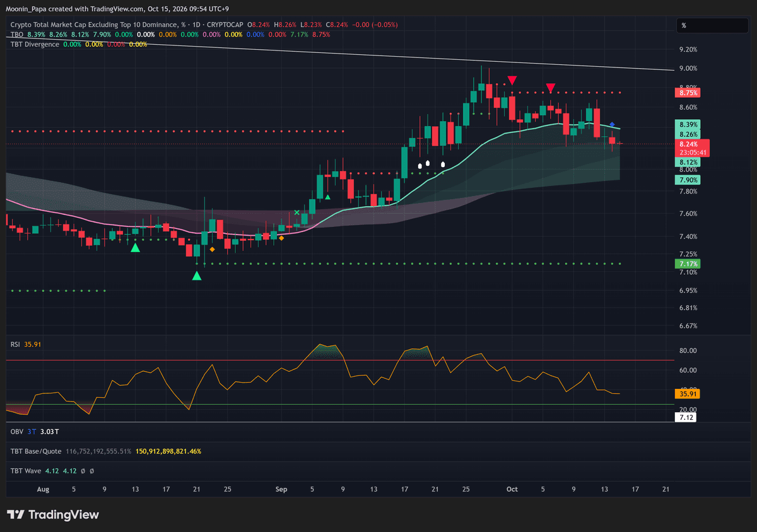
Task: Select the TBO indicator legend name
Action: pos(18,34)
